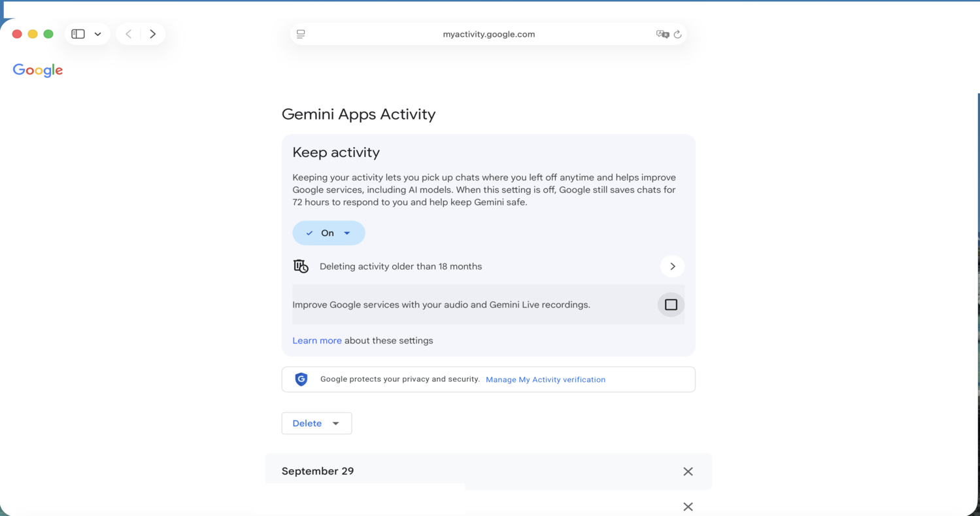Expand the Delete dropdown menu

(316, 423)
